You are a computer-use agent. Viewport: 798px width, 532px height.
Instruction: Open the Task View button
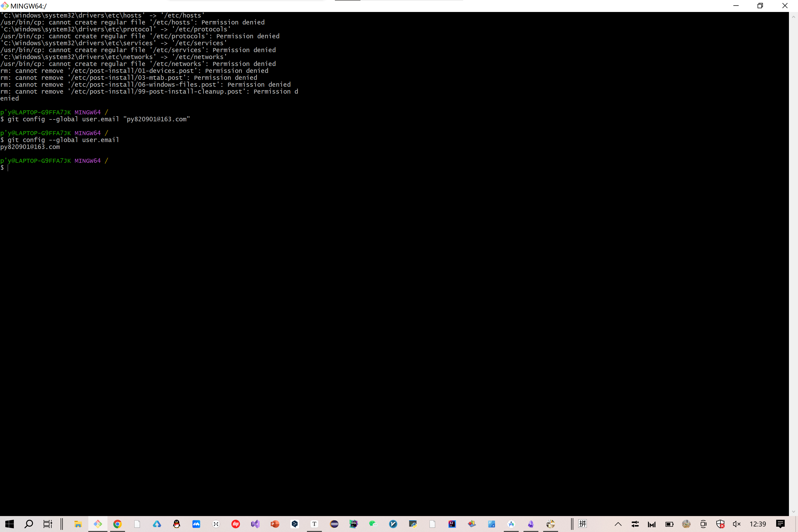click(48, 524)
